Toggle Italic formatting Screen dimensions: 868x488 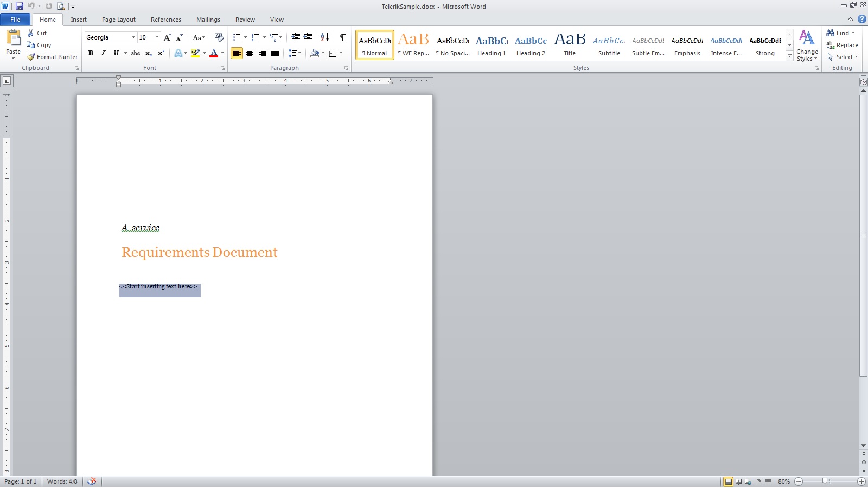click(103, 53)
